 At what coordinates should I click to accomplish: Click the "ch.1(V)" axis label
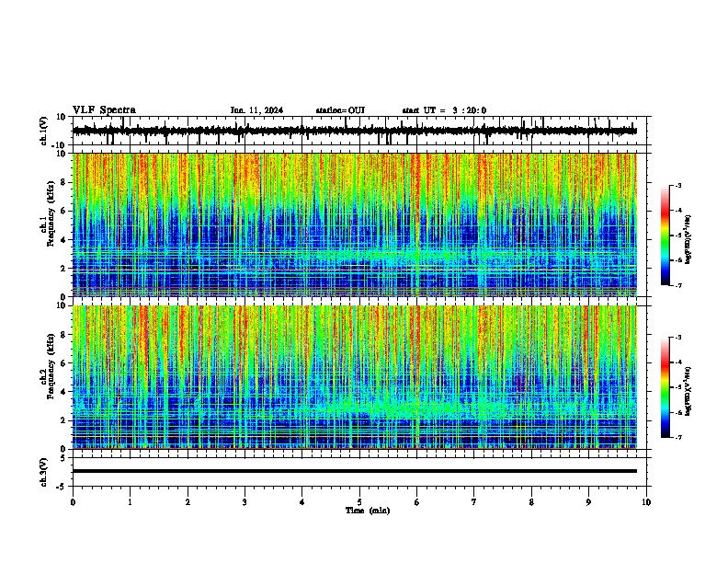click(44, 131)
